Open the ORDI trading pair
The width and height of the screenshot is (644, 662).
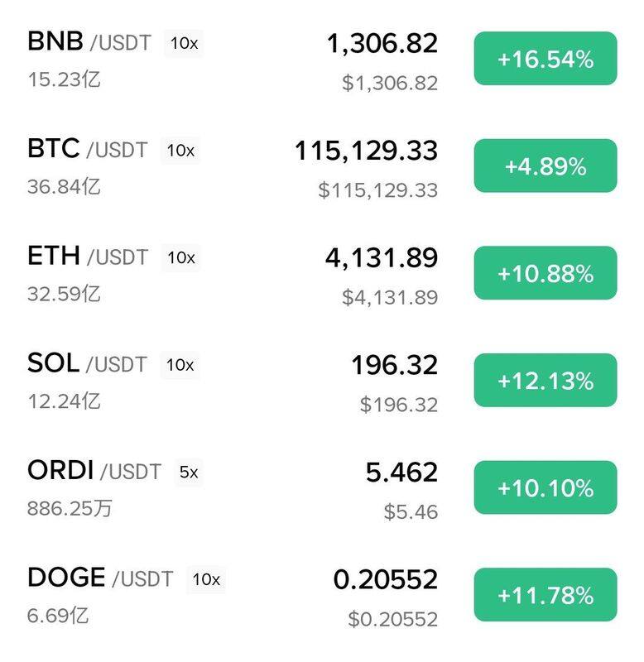[x=94, y=471]
